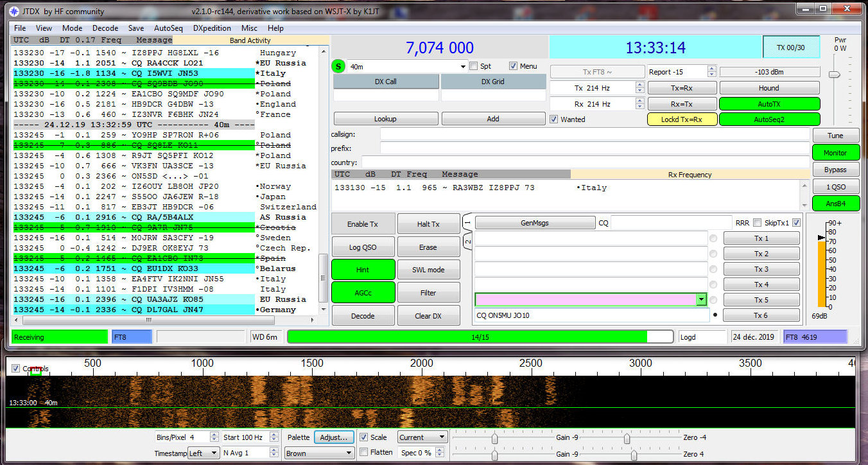Image resolution: width=868 pixels, height=465 pixels.
Task: Click the Lockd Tx=Rx button
Action: [x=682, y=119]
